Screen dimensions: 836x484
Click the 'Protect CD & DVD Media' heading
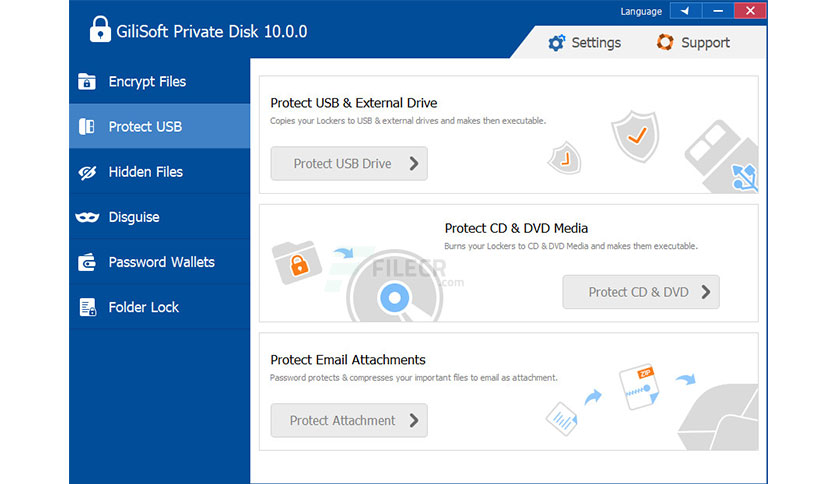(516, 228)
